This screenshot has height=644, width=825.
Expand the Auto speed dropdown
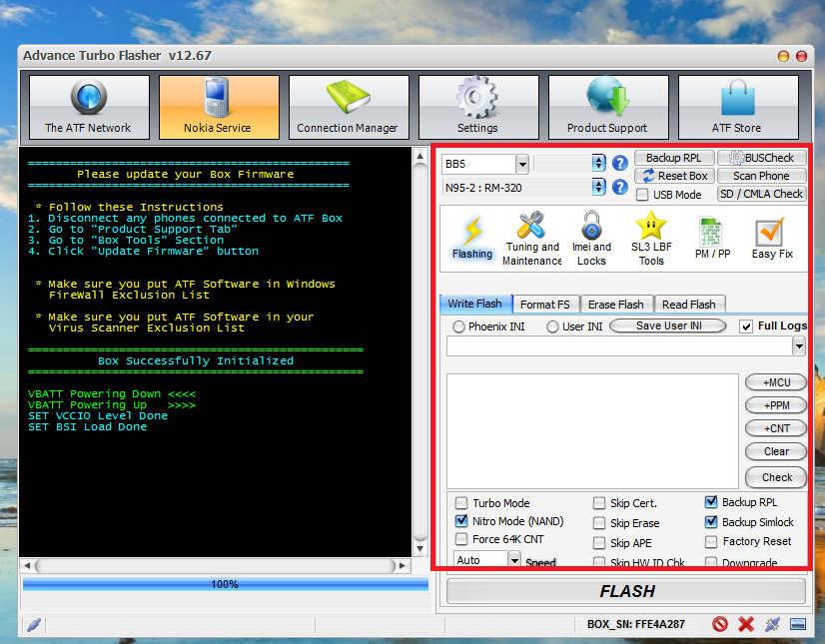pyautogui.click(x=514, y=560)
